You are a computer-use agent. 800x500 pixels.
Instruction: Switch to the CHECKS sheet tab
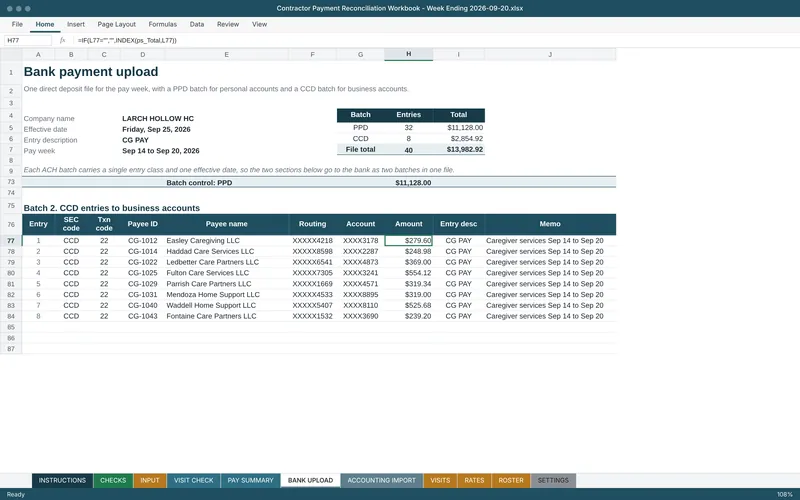tap(113, 480)
